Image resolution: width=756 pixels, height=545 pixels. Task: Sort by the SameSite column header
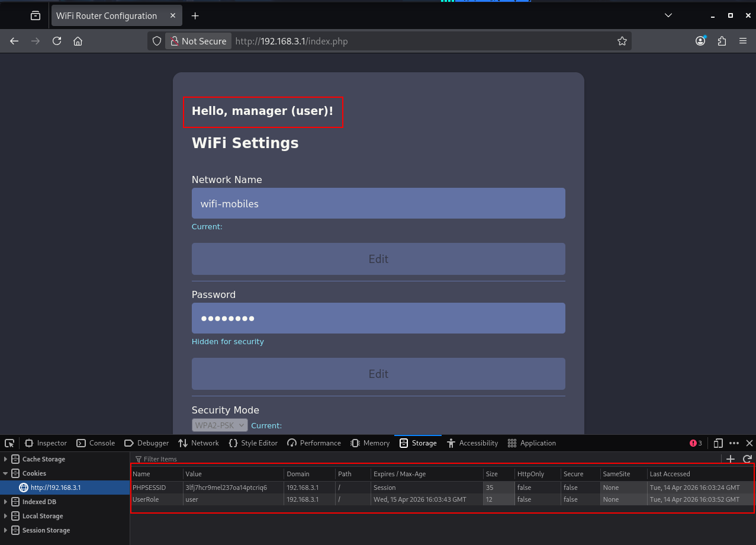[623, 474]
